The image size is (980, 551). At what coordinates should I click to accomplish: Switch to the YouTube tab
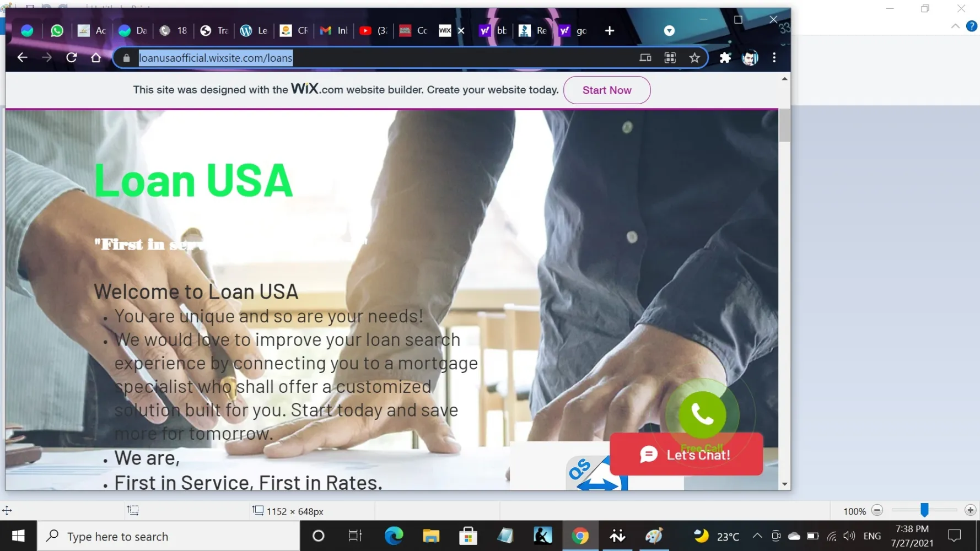pyautogui.click(x=373, y=31)
